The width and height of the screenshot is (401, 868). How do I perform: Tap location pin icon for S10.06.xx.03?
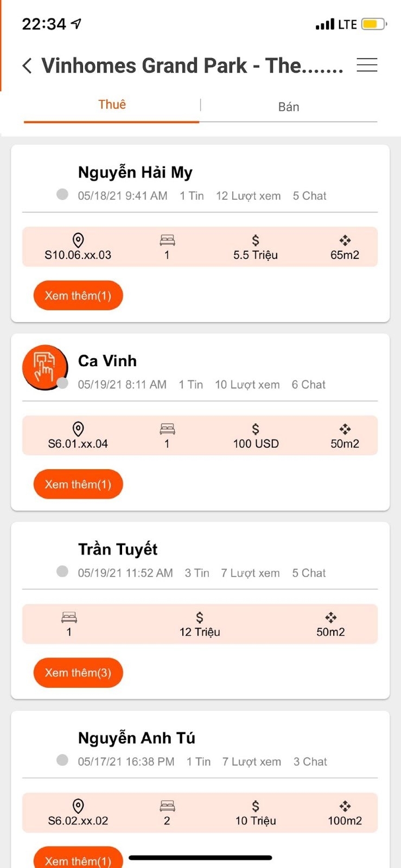point(78,240)
